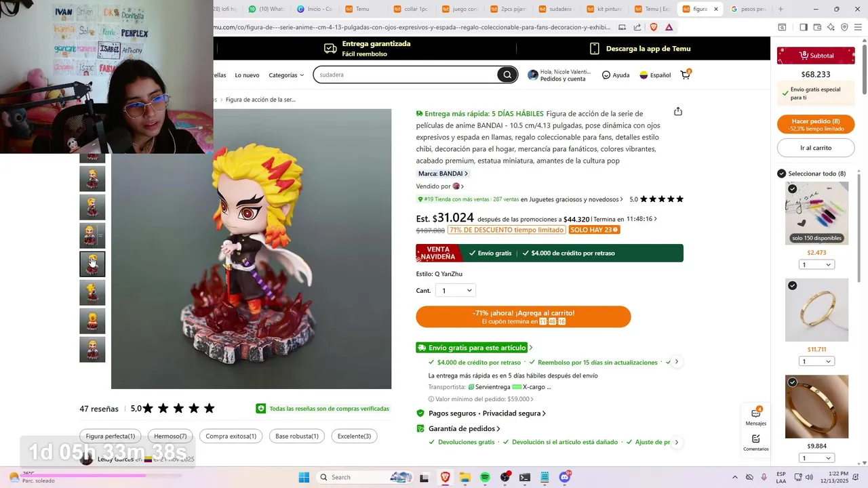This screenshot has width=868, height=488.
Task: Click the share icon beside product title
Action: pyautogui.click(x=677, y=112)
